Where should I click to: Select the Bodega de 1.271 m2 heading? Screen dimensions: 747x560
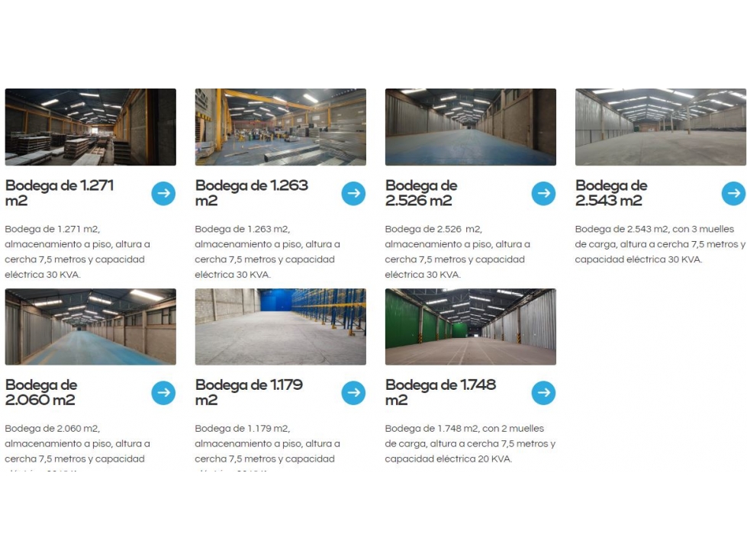(x=60, y=193)
